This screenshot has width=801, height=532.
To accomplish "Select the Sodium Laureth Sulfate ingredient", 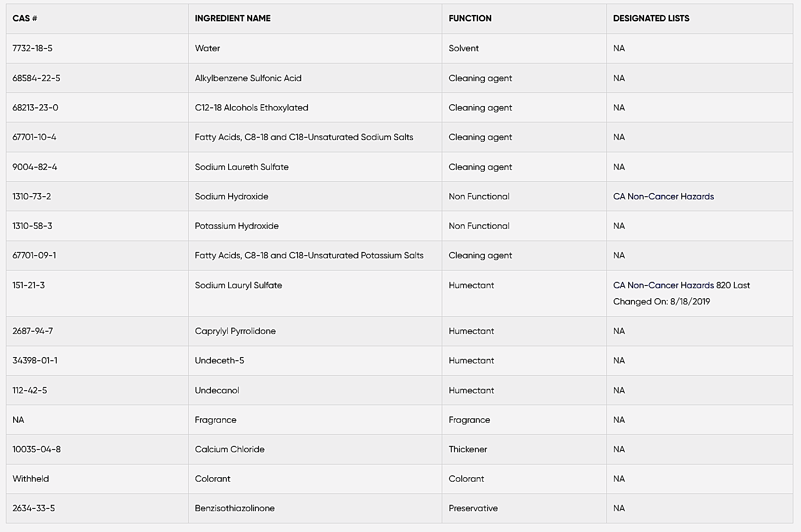I will 242,167.
